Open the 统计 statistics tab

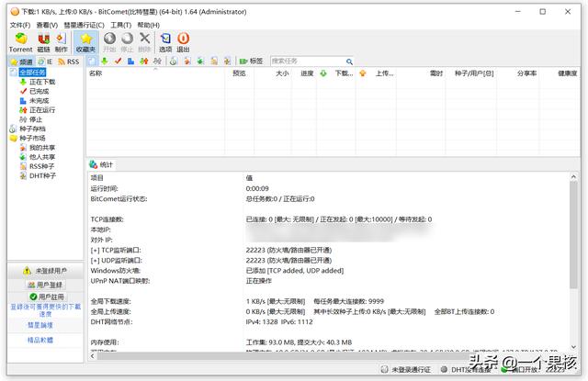coord(101,164)
